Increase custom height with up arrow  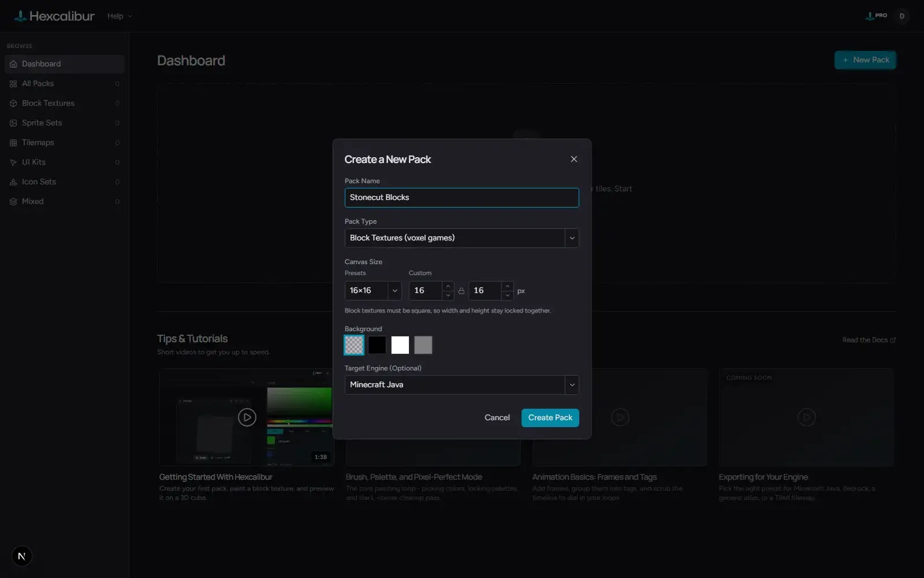pyautogui.click(x=507, y=286)
